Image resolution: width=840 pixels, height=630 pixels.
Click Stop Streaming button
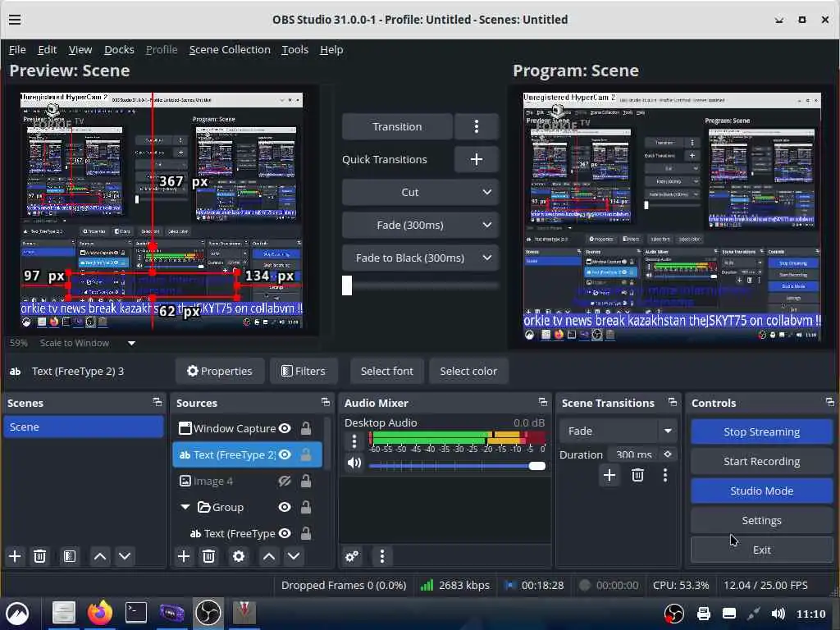tap(761, 431)
